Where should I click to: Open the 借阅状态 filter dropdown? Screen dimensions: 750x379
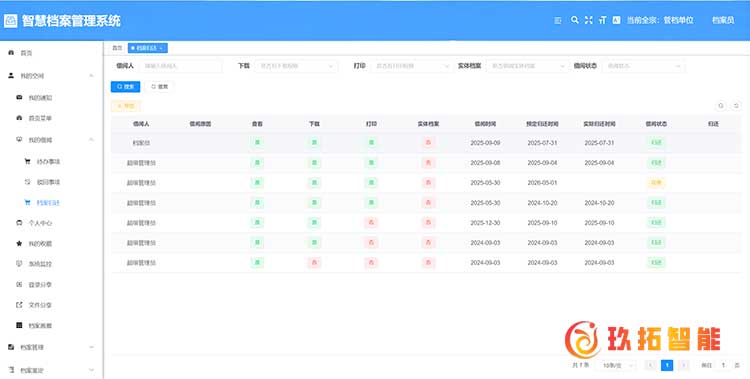click(643, 66)
